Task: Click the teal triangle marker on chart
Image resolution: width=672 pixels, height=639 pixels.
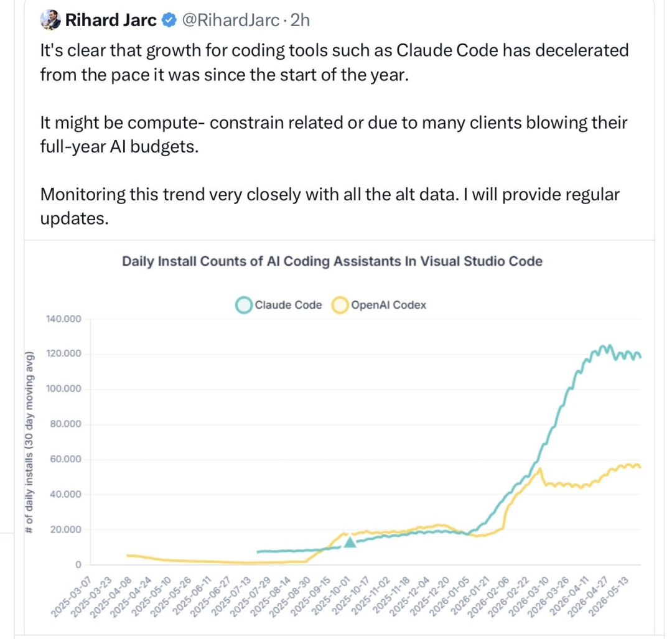Action: coord(350,542)
